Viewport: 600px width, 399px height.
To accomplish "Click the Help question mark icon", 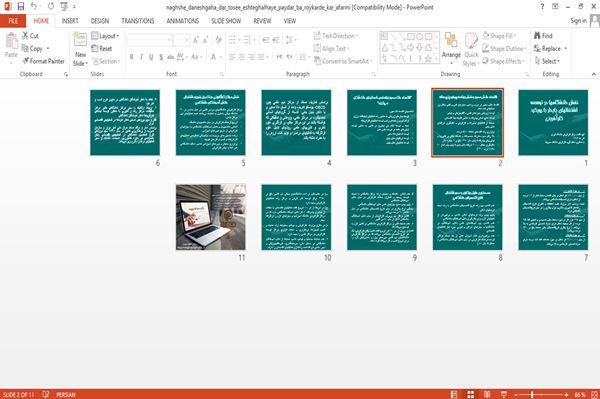I will tap(542, 7).
